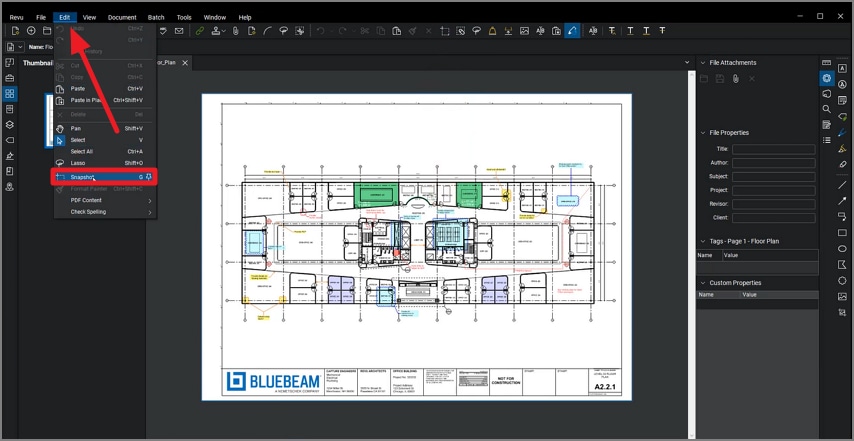The height and width of the screenshot is (441, 854).
Task: Open the Tools menu
Action: click(x=184, y=17)
